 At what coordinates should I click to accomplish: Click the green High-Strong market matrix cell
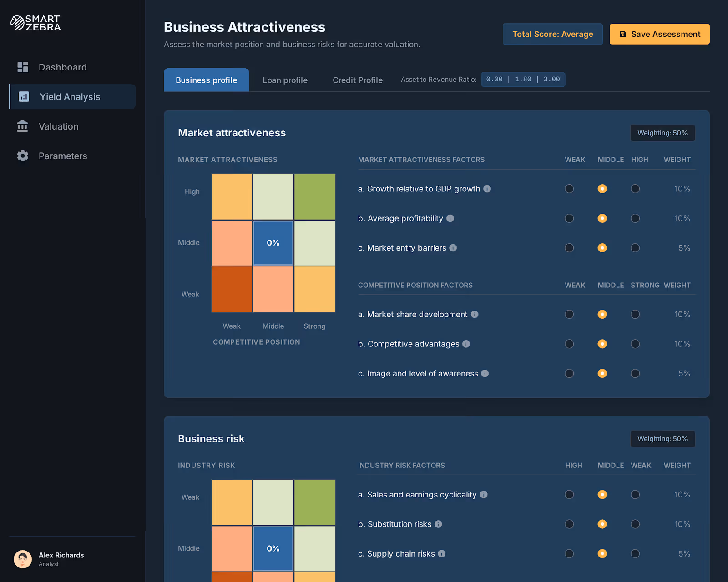pyautogui.click(x=315, y=196)
